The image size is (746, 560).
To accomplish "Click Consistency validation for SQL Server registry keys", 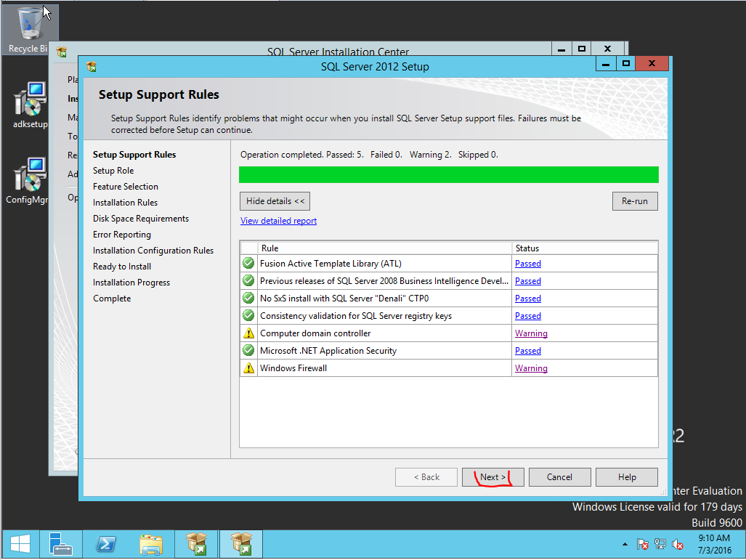I will [356, 316].
